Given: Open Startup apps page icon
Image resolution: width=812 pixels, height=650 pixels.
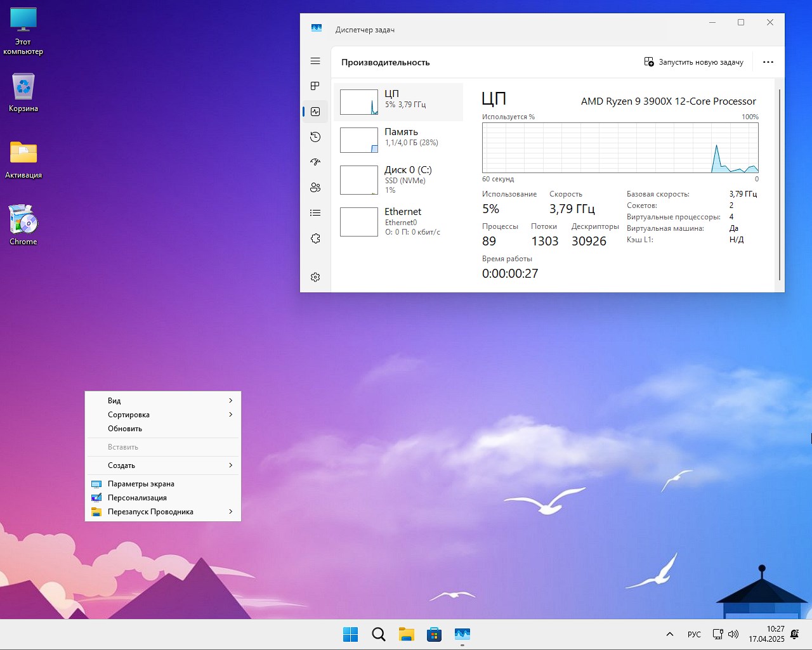Looking at the screenshot, I should (x=315, y=162).
